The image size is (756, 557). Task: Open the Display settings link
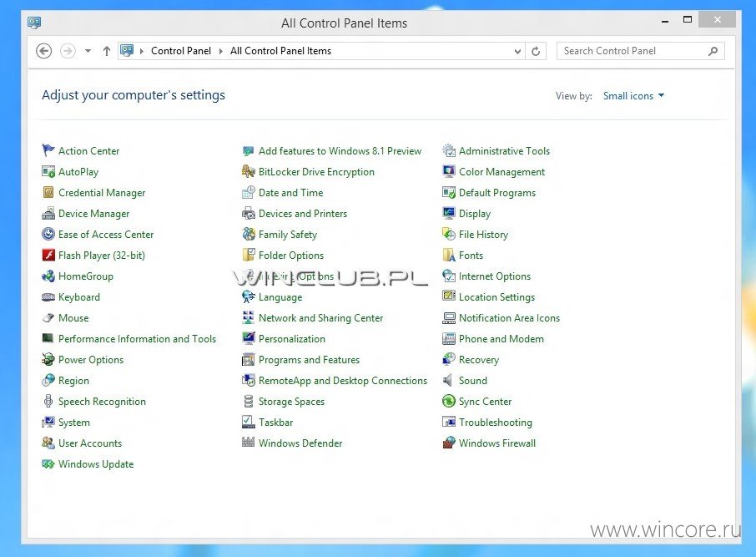pyautogui.click(x=475, y=213)
